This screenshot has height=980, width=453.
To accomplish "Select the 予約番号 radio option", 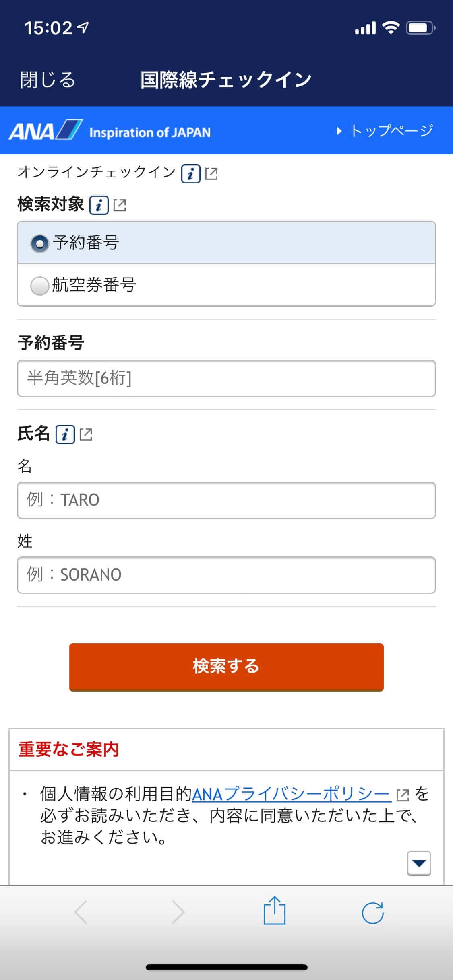I will tap(40, 243).
